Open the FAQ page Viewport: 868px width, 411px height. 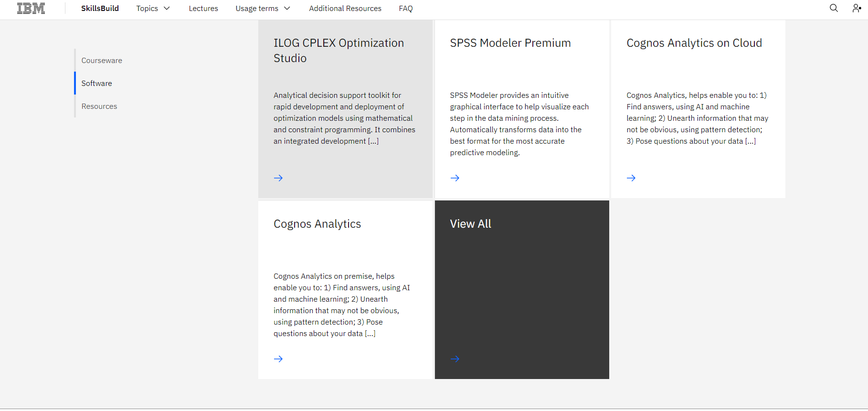point(405,8)
